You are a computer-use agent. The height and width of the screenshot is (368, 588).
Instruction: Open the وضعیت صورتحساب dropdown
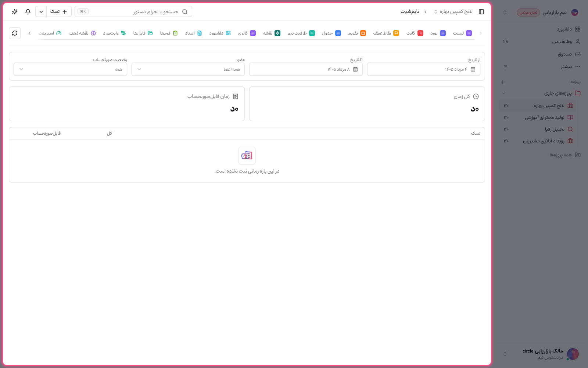70,69
